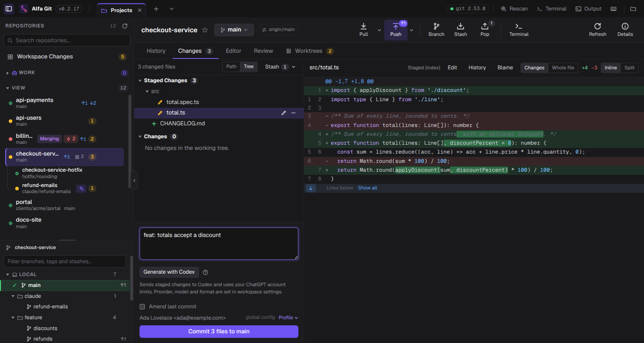Open the Details panel

point(625,30)
